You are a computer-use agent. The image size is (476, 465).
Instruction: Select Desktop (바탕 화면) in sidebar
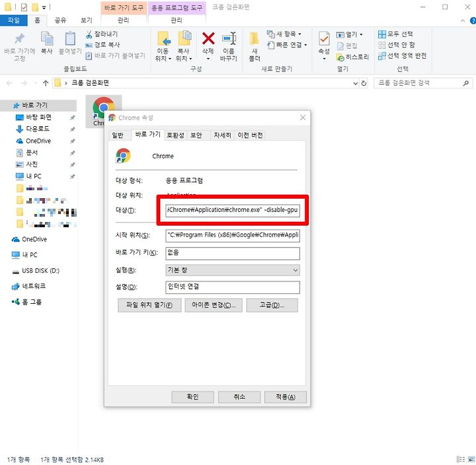[x=38, y=117]
